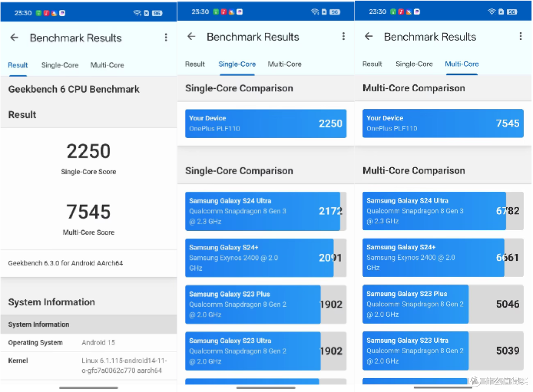Select Kernel Linux 6.1.115 row
Image resolution: width=533 pixels, height=392 pixels.
(x=88, y=365)
